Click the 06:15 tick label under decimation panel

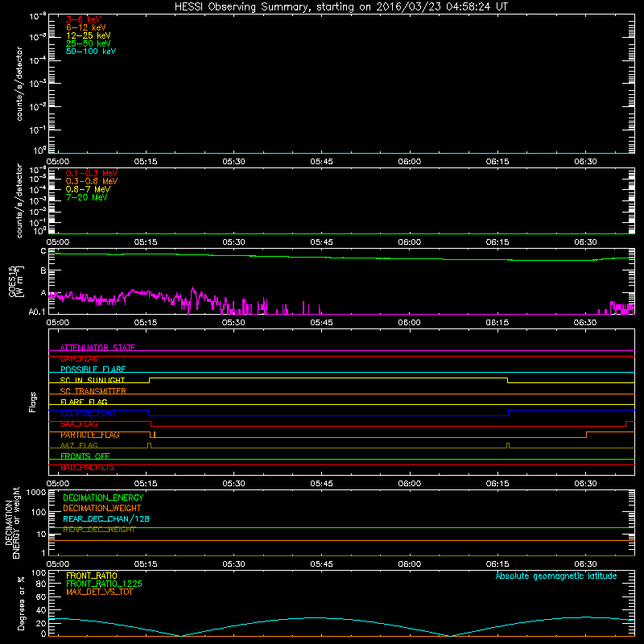click(x=497, y=564)
